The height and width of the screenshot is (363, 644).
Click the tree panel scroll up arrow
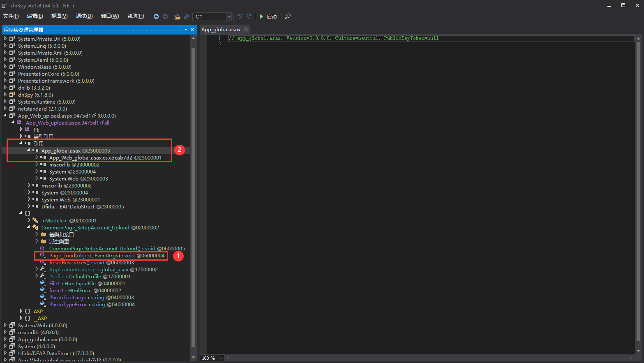click(x=193, y=38)
